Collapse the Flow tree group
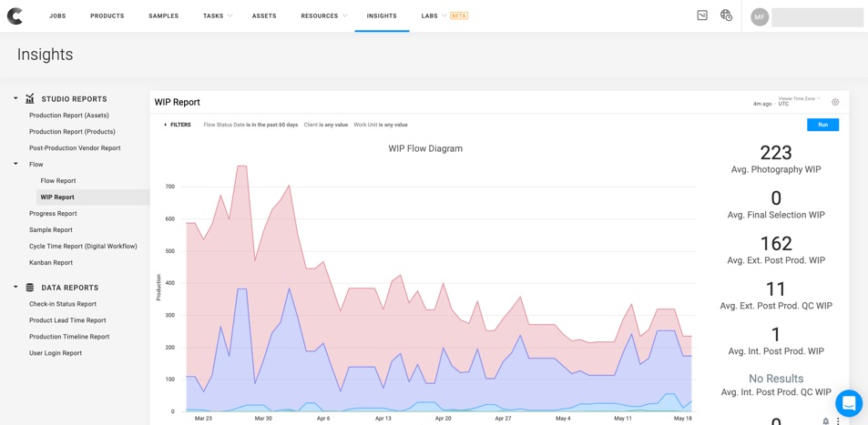This screenshot has height=425, width=868. [15, 165]
